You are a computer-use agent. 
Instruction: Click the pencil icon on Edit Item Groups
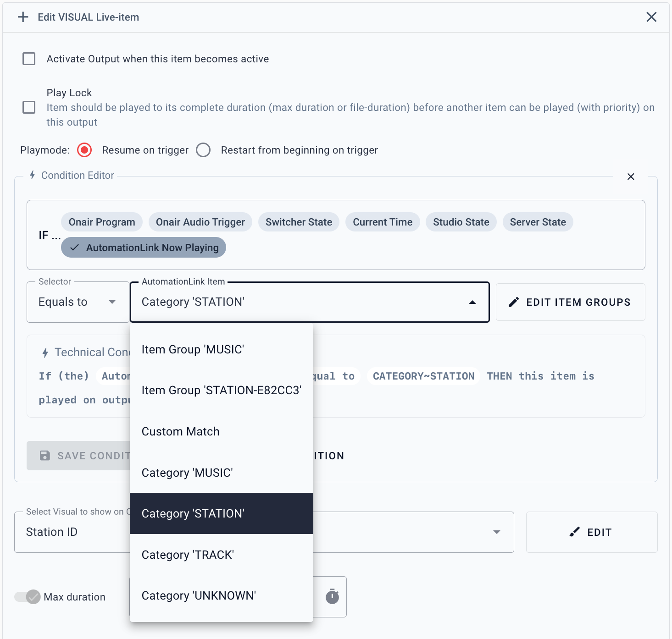click(x=514, y=302)
